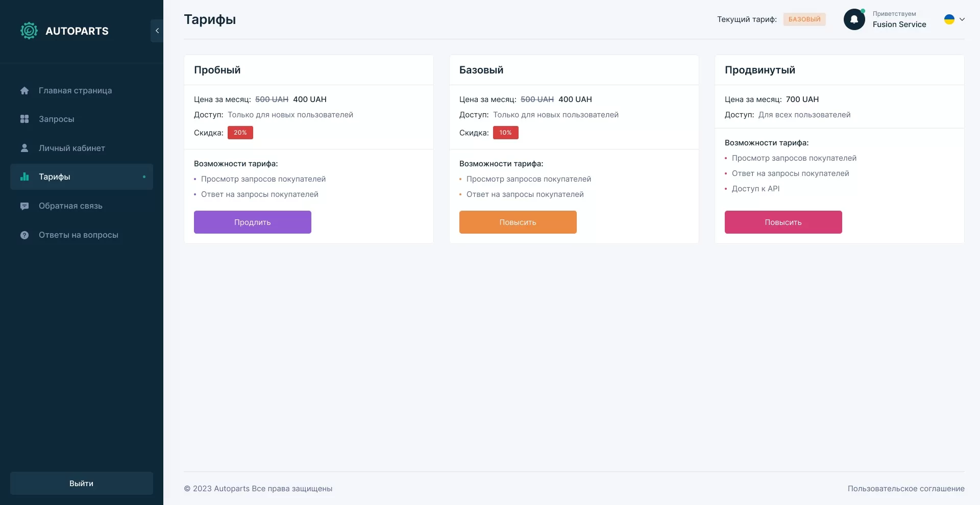This screenshot has height=505, width=980.
Task: Click the Продвинутый card title
Action: [x=760, y=70]
